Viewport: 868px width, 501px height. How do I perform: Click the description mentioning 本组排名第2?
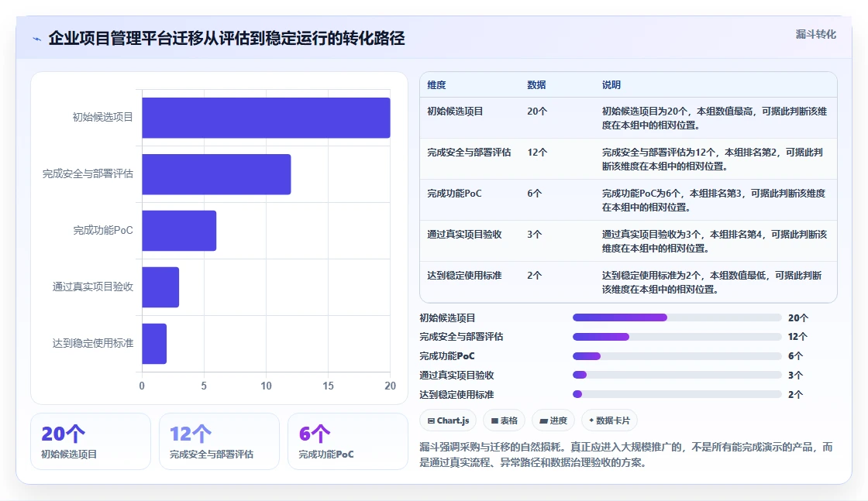(x=712, y=160)
